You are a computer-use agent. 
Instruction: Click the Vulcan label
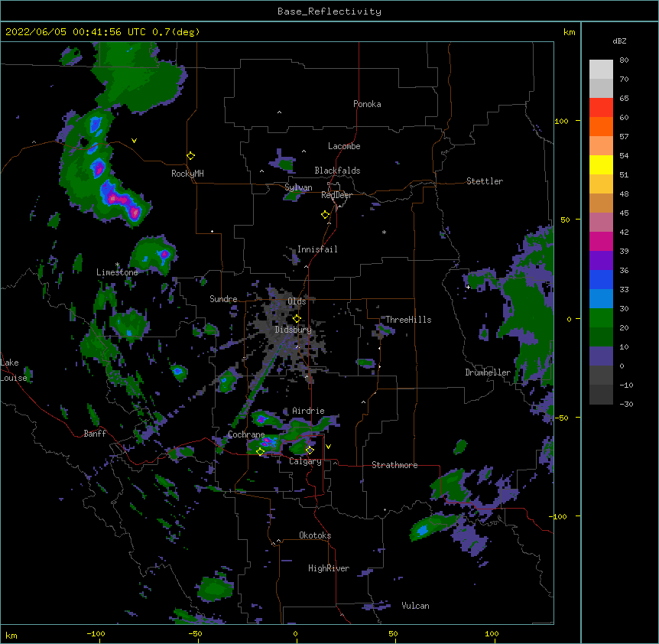pyautogui.click(x=415, y=606)
